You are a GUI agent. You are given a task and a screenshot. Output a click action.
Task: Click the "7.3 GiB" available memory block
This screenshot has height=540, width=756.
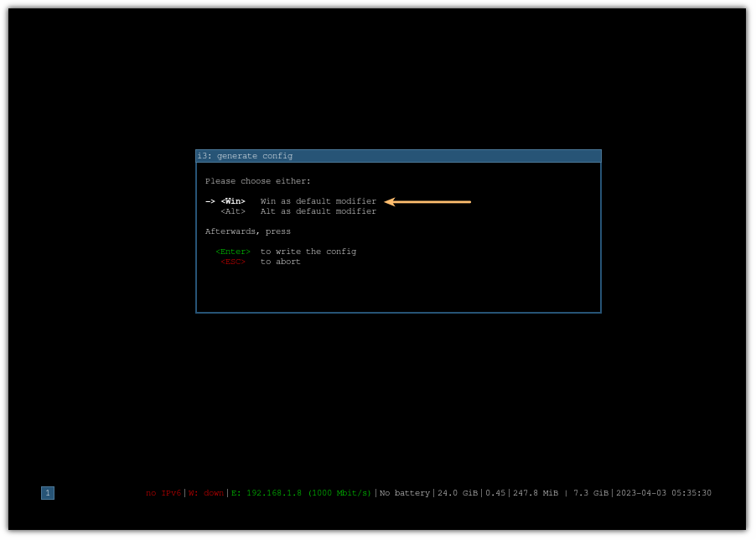(x=589, y=493)
